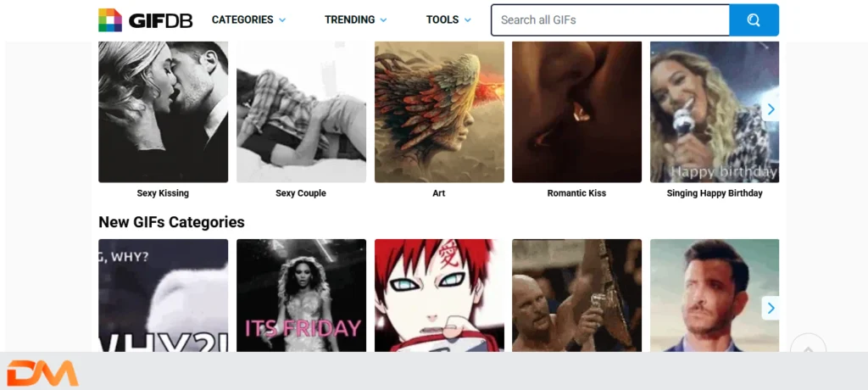Open the WHY?! GIF thumbnail

tap(163, 295)
